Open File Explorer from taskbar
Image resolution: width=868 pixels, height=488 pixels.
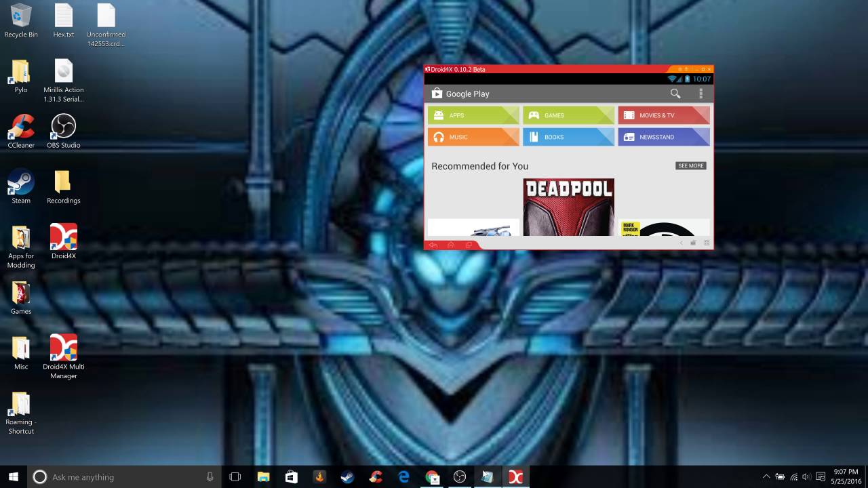coord(263,476)
